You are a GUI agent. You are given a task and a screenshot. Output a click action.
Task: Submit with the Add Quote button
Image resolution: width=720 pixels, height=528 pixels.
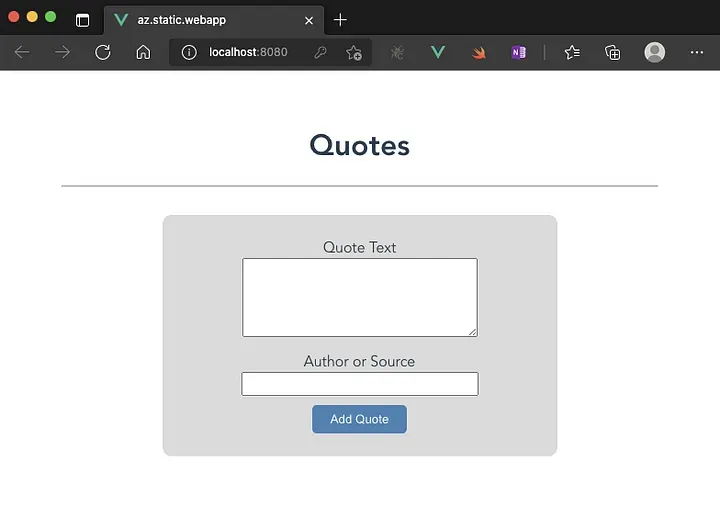coord(359,419)
